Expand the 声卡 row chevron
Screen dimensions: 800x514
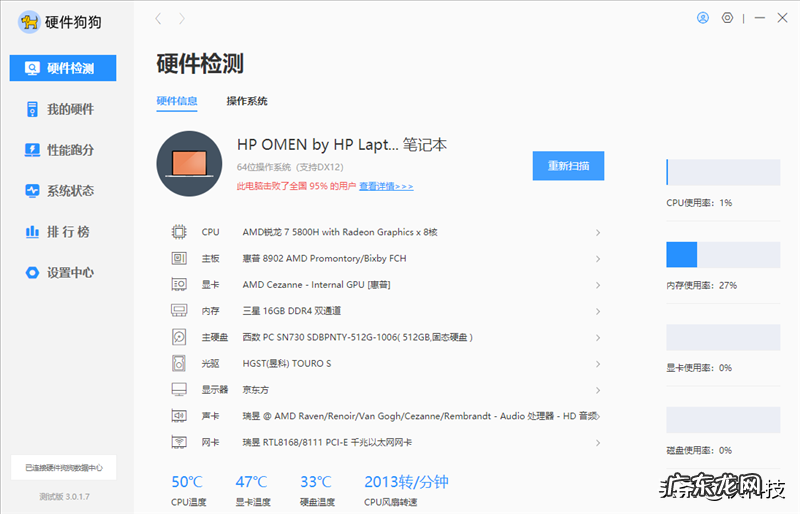point(597,417)
